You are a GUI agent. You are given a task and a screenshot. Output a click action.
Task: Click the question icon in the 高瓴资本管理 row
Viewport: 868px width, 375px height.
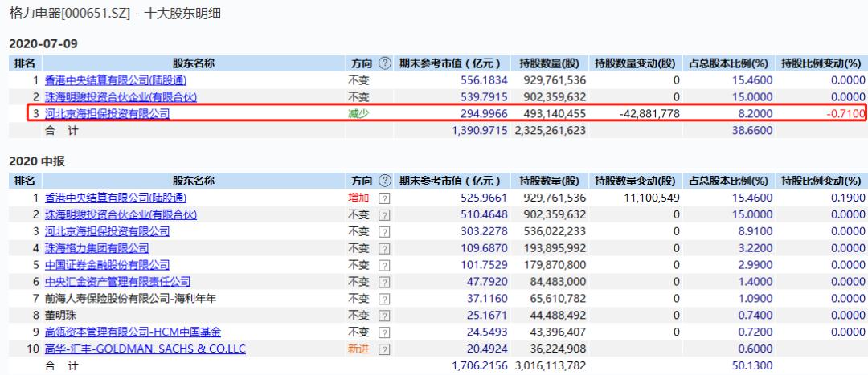384,332
